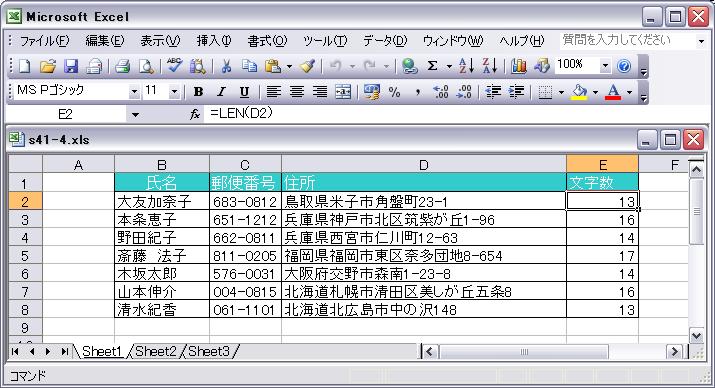Click the Merge and Center icon

343,92
